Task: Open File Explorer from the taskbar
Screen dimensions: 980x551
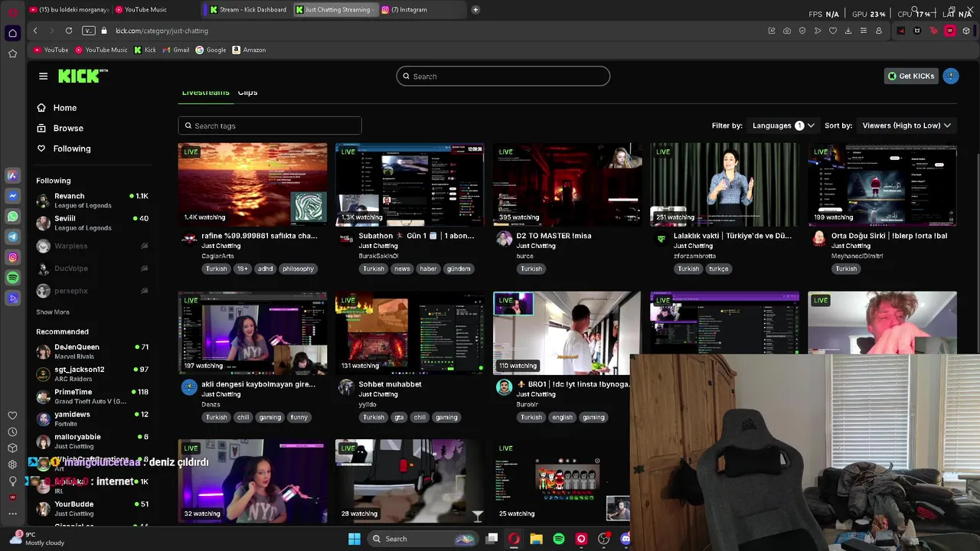Action: point(536,539)
